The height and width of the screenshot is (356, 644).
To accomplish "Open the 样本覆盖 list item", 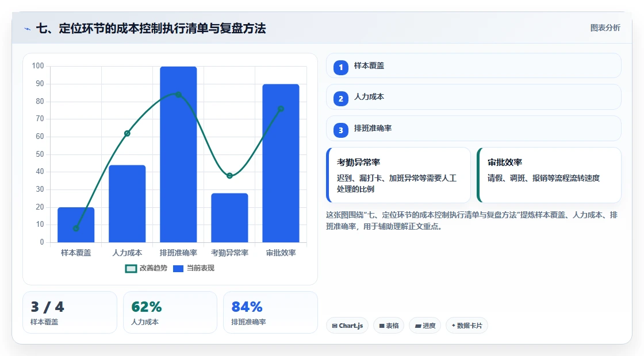I will 474,65.
